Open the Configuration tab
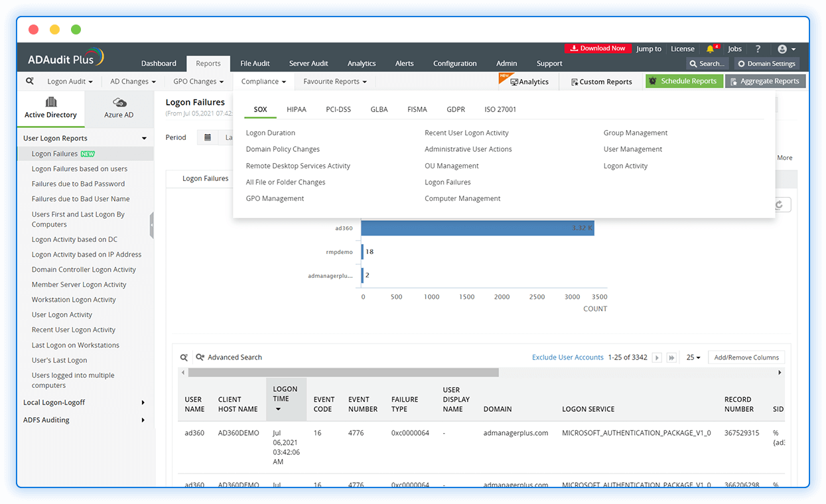Viewport: 826px width, 504px height. [454, 64]
